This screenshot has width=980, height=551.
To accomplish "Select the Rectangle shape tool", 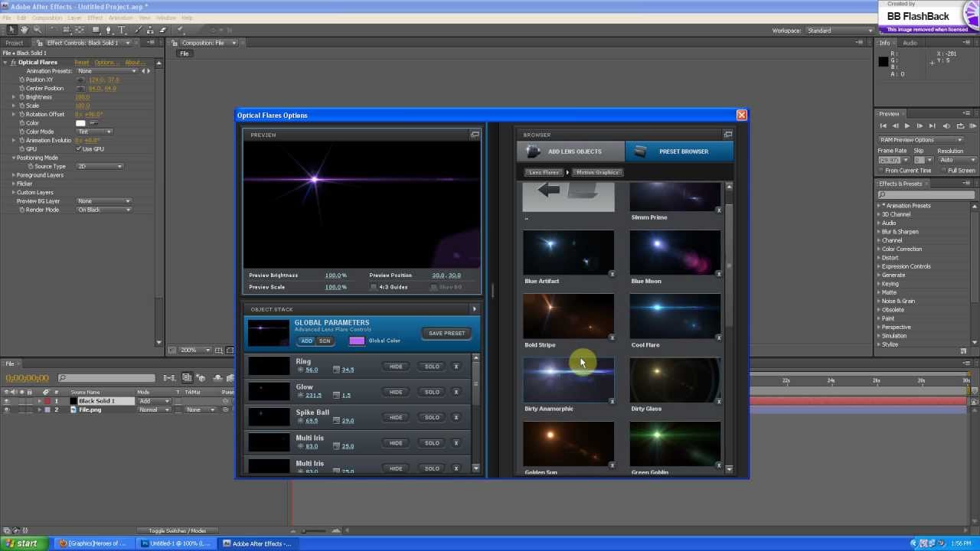I will coord(96,30).
